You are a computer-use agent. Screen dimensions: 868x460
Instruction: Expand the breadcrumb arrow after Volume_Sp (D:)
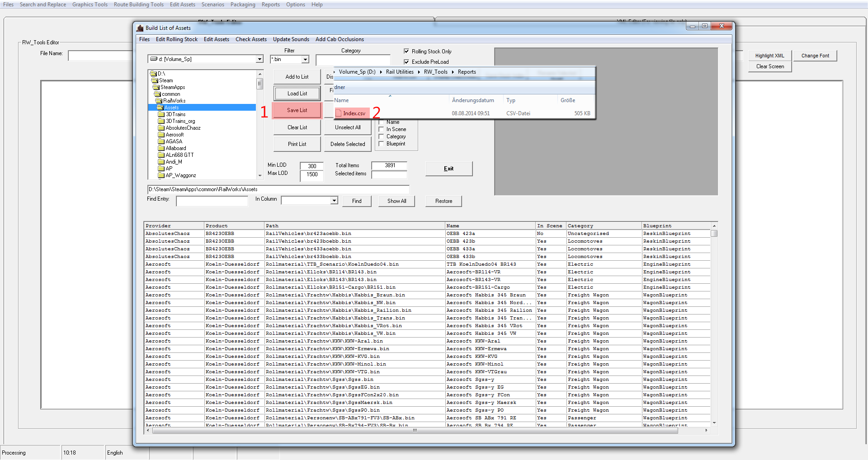pos(381,72)
